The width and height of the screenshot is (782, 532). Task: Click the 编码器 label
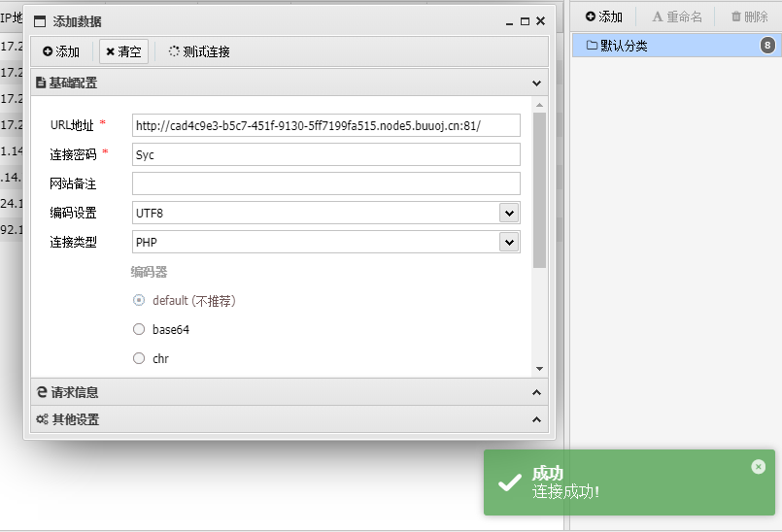150,272
